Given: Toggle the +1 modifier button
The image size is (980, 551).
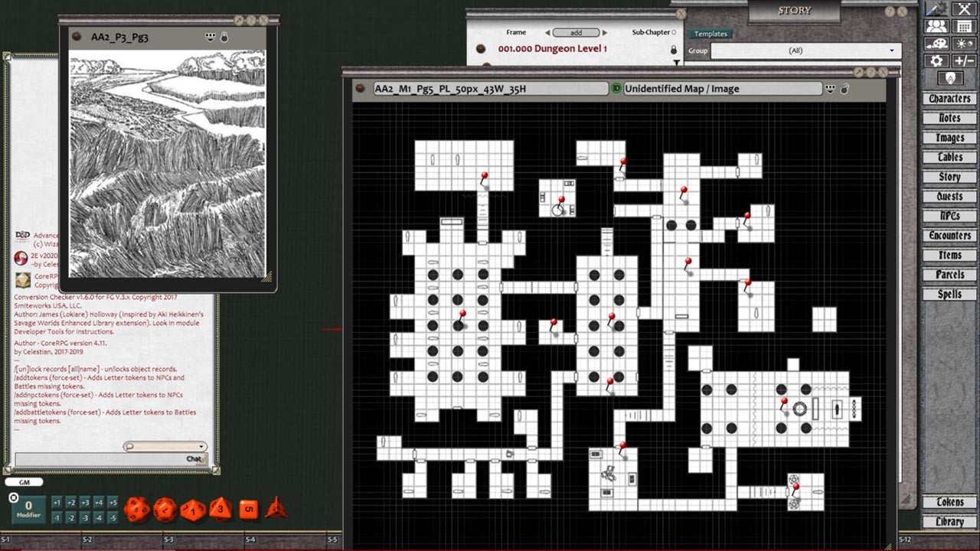Looking at the screenshot, I should click(57, 503).
